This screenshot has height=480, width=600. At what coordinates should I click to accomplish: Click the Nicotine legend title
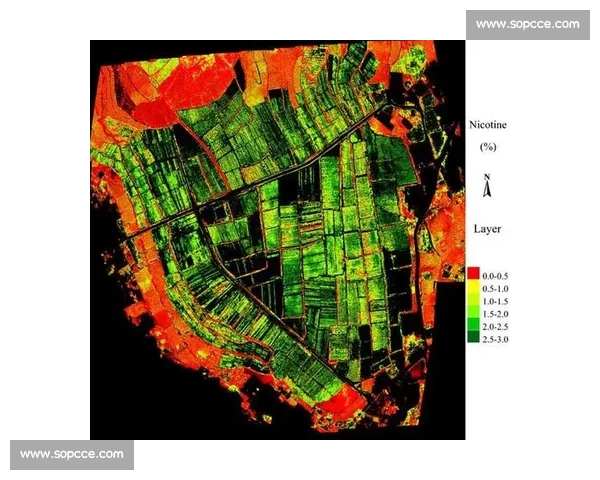pyautogui.click(x=487, y=125)
